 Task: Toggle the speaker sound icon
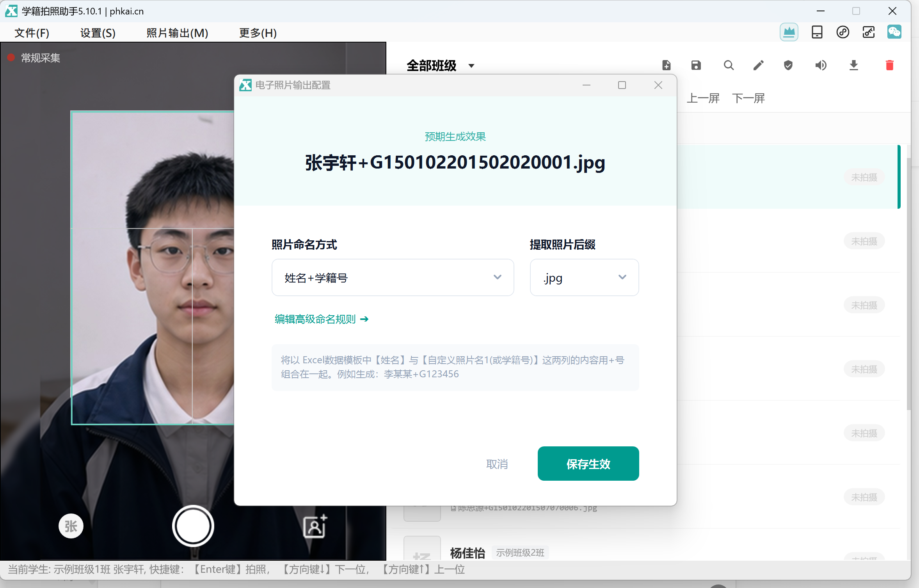click(x=821, y=65)
